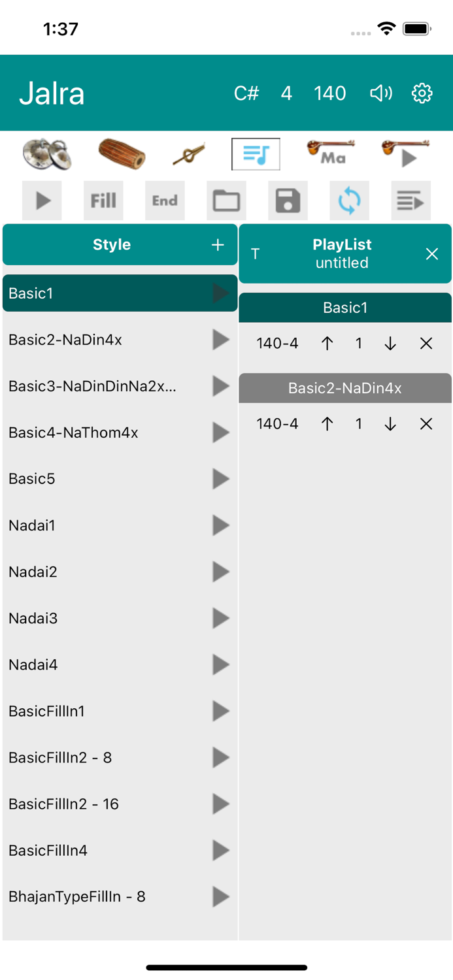Screen dimensions: 453x980
Task: Play the BasicFillIn4 style preview
Action: [220, 851]
